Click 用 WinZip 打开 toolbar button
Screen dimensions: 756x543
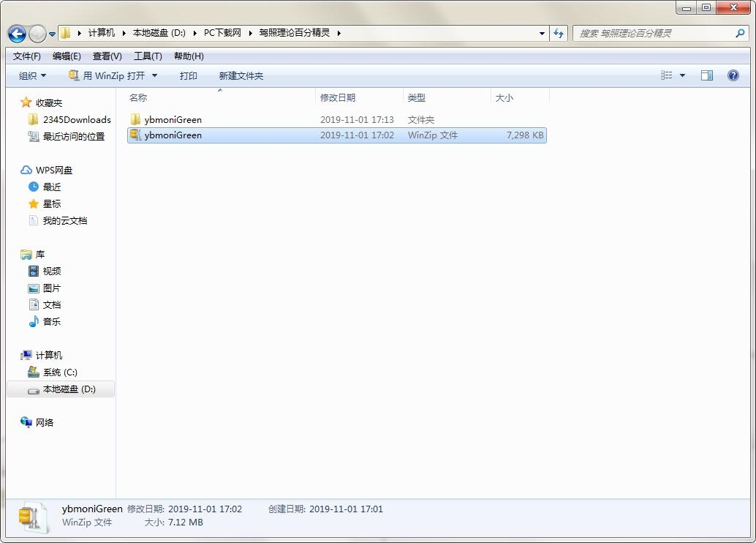click(x=107, y=76)
